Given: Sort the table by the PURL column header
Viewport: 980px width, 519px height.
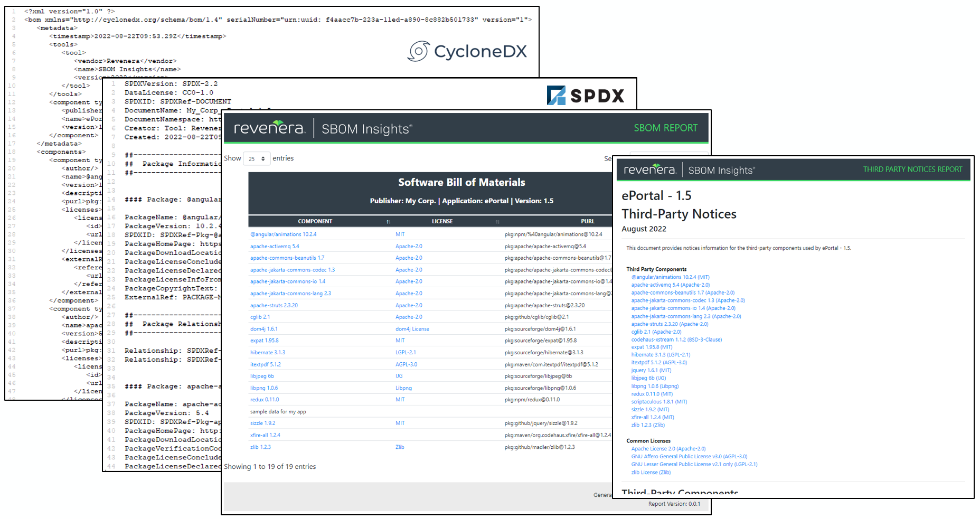Looking at the screenshot, I should (x=587, y=221).
